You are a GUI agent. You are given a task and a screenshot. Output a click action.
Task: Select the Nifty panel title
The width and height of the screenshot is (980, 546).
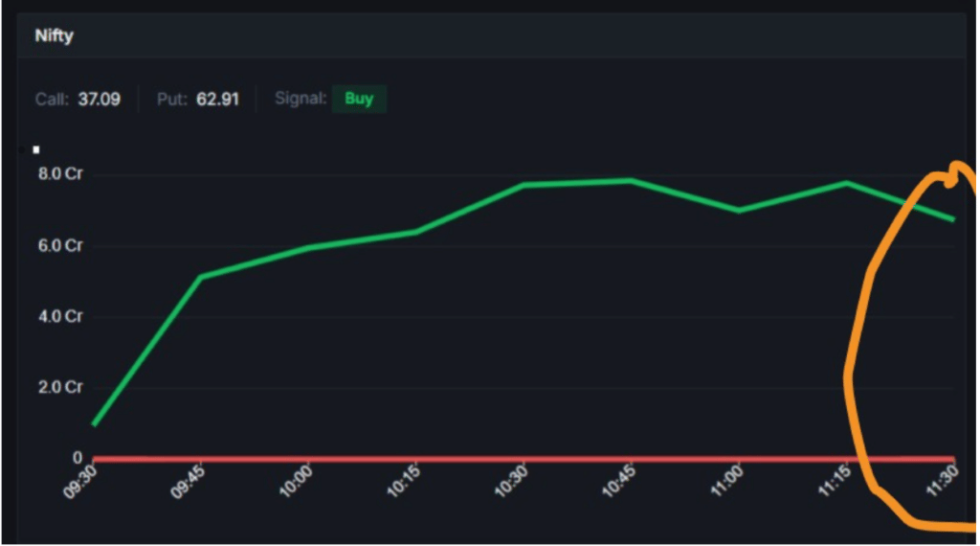[x=54, y=37]
